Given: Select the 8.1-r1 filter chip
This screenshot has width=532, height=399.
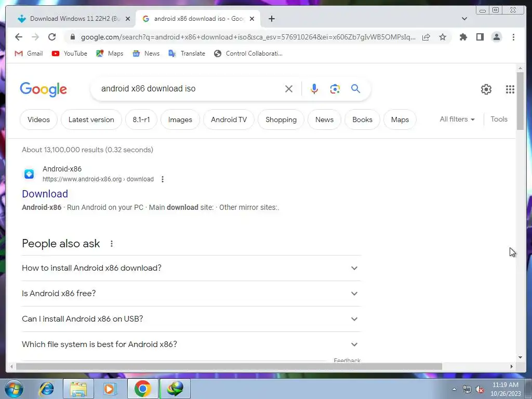Looking at the screenshot, I should [141, 119].
